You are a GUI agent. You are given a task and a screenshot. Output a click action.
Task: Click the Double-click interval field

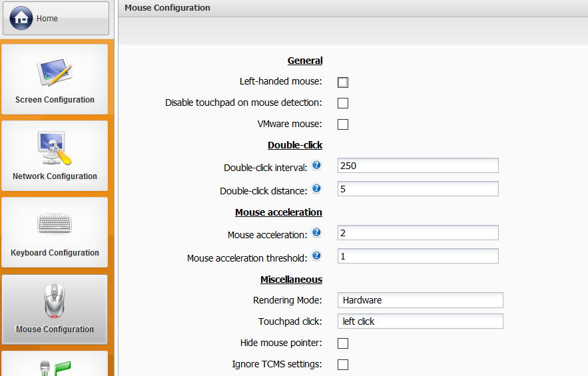point(418,166)
